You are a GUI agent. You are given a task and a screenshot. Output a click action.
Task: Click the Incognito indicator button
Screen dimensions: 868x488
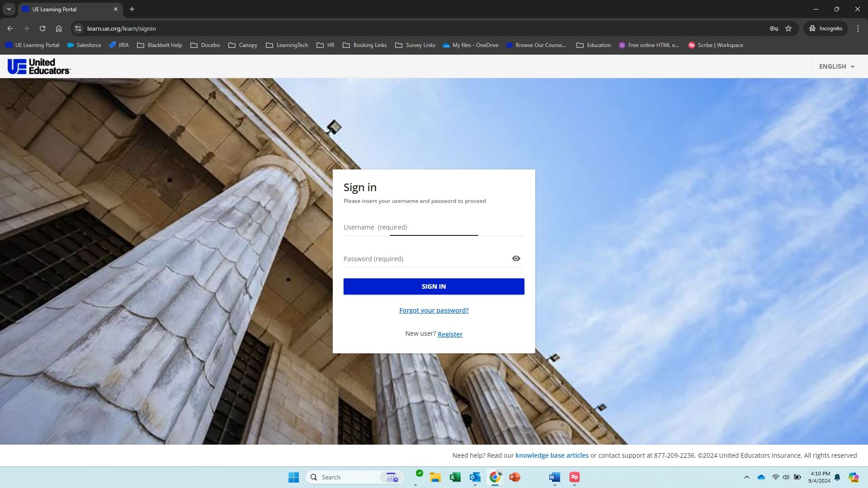[826, 28]
